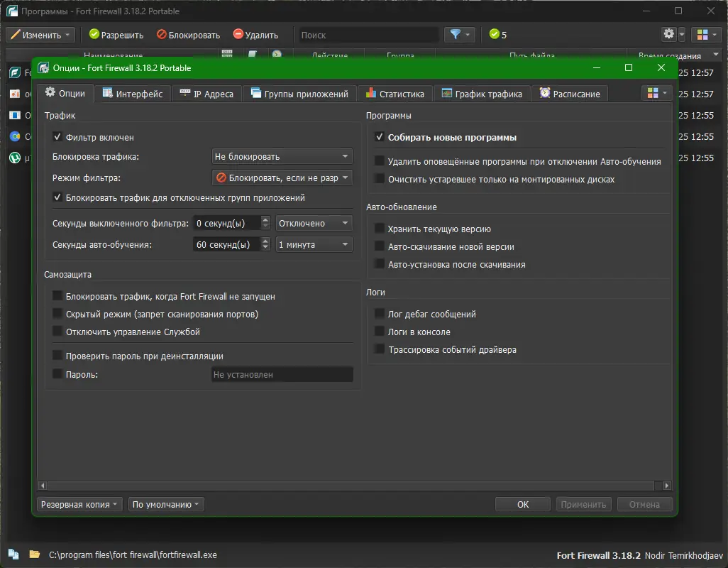This screenshot has width=728, height=568.
Task: Click the folder icon in status bar
Action: [34, 554]
